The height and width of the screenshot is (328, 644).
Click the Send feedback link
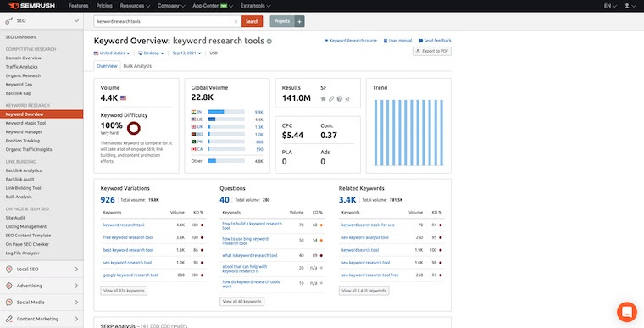(x=435, y=41)
